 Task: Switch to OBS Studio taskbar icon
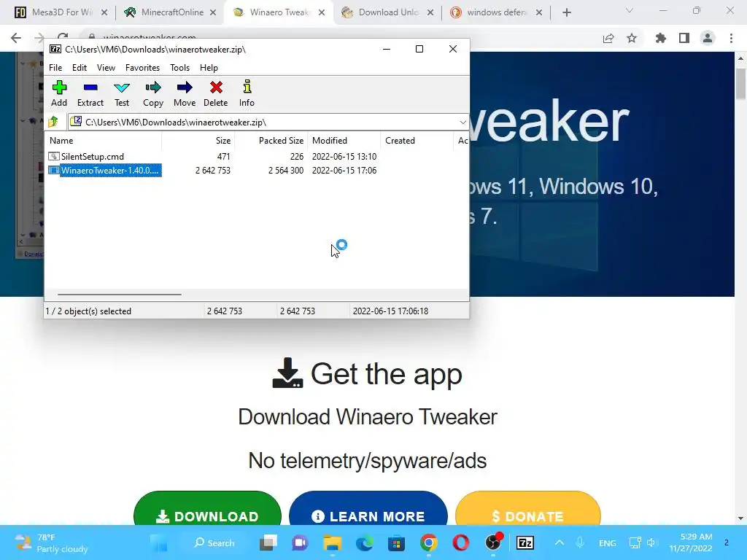point(493,542)
